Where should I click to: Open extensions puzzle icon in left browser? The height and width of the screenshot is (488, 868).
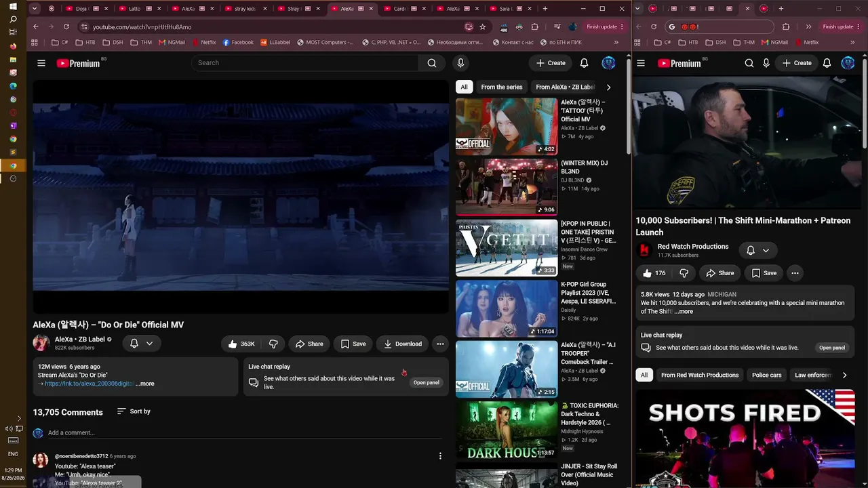(x=534, y=27)
